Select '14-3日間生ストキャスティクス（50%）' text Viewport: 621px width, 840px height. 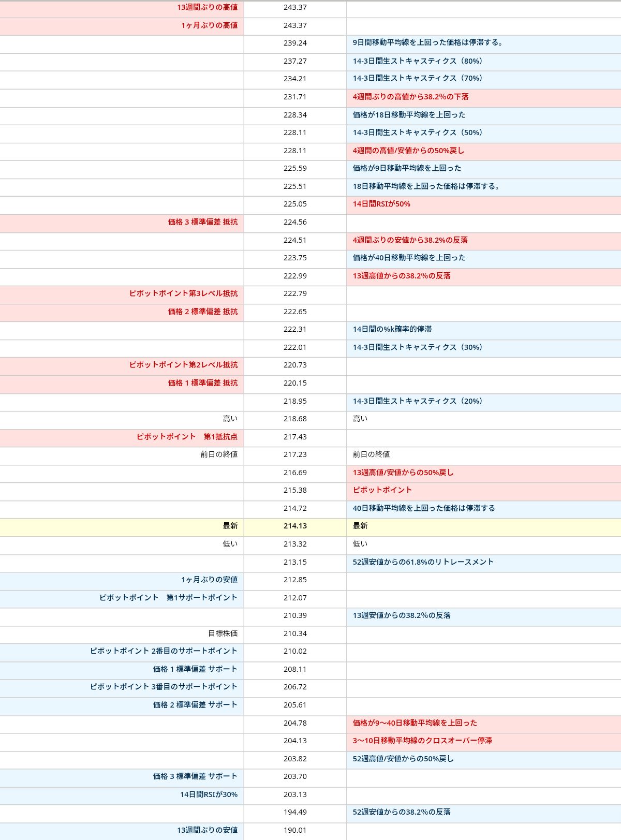419,132
